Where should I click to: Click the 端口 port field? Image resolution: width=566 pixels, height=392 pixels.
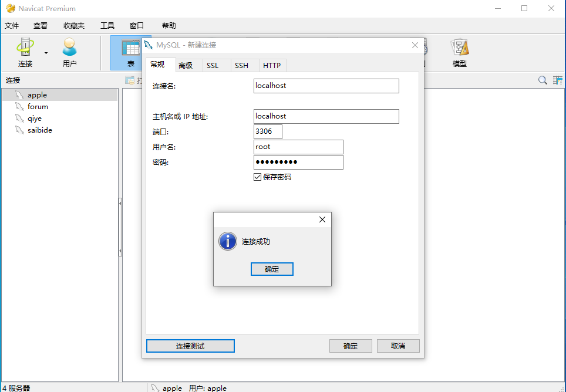click(268, 131)
